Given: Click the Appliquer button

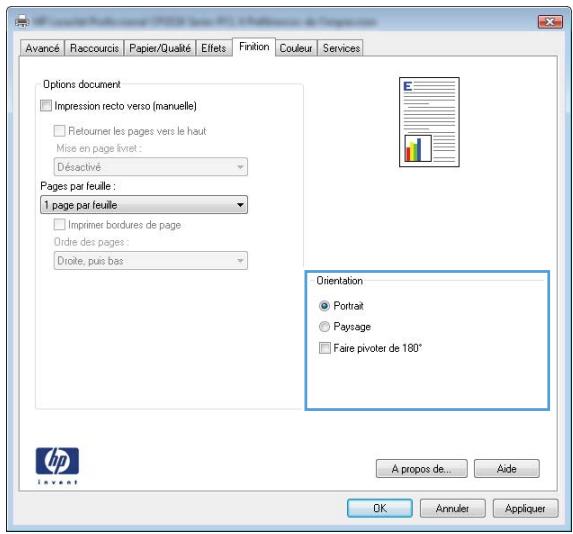Looking at the screenshot, I should [525, 508].
